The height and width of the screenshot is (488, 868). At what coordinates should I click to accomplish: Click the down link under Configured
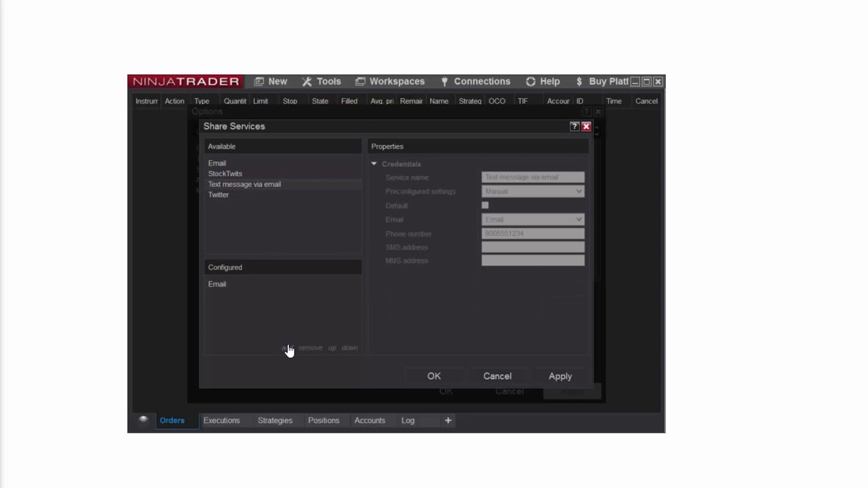pos(349,348)
